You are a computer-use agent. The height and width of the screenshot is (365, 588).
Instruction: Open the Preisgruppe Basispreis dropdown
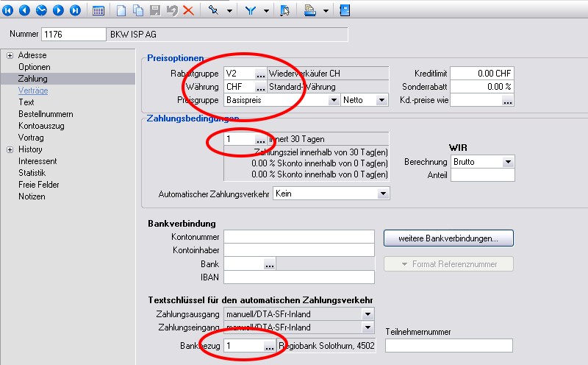point(333,100)
